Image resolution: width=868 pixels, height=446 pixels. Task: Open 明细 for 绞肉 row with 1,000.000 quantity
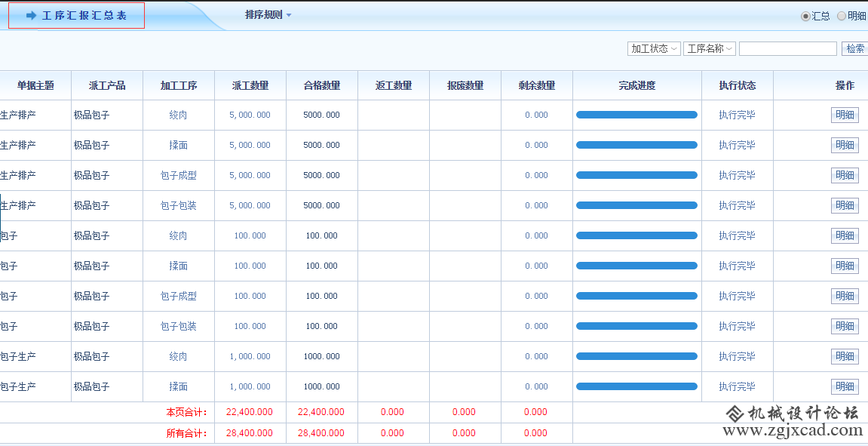(845, 356)
